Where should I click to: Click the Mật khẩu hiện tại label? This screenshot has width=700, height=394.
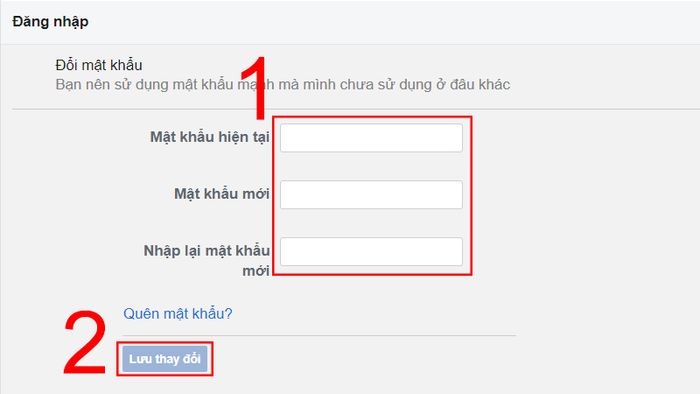[x=210, y=137]
